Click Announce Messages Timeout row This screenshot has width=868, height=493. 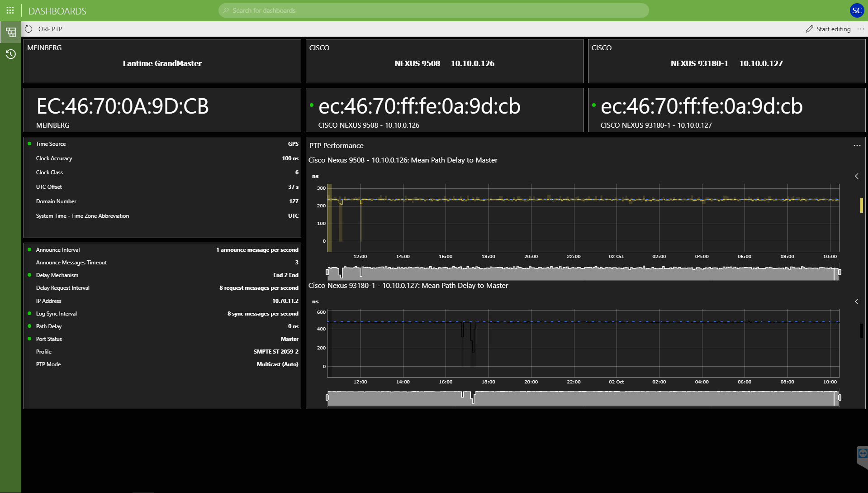tap(162, 263)
